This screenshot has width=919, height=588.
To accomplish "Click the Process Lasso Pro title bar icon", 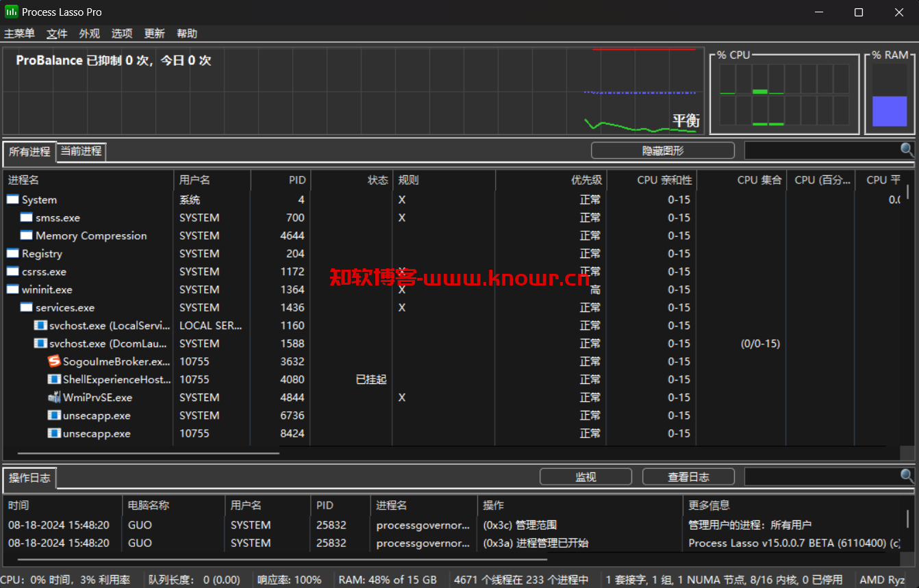I will 12,12.
